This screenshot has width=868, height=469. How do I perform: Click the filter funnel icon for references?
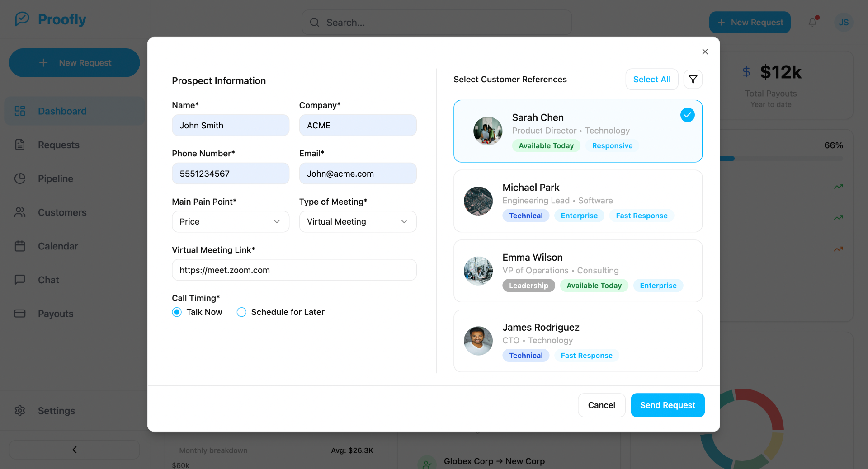pyautogui.click(x=693, y=80)
